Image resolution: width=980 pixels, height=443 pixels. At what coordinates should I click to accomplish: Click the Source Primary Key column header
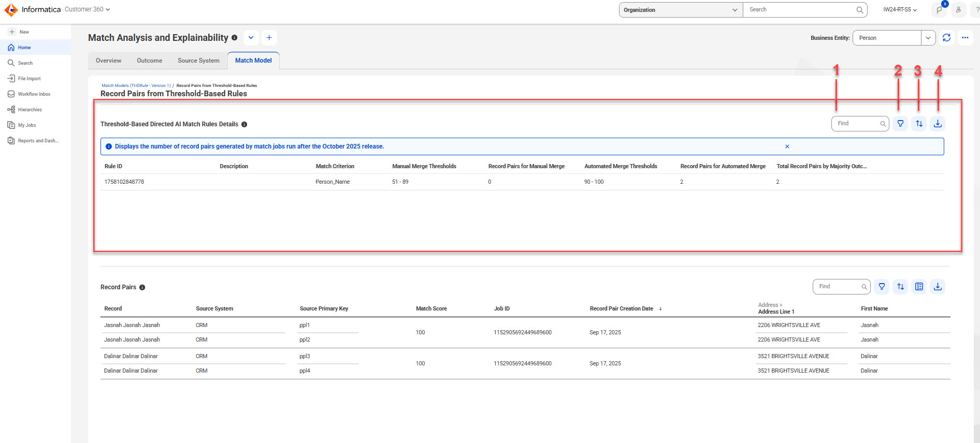click(x=324, y=308)
